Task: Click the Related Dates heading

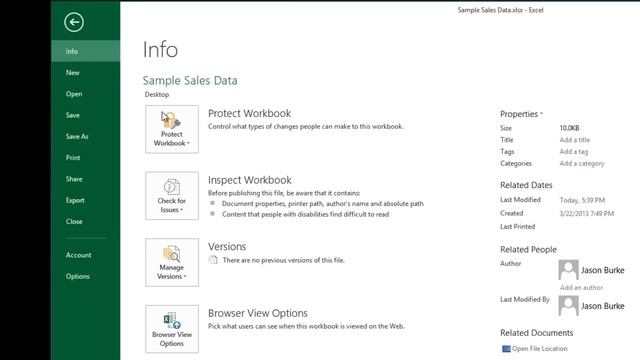Action: [x=526, y=185]
